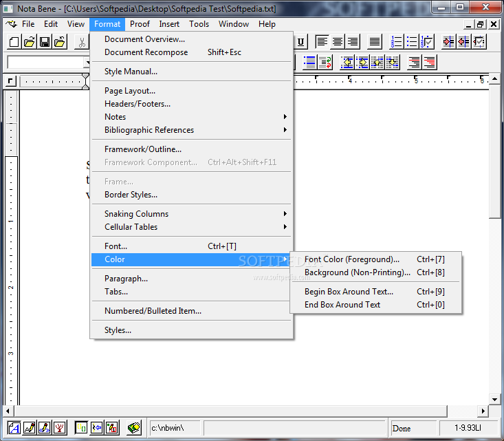Image resolution: width=504 pixels, height=441 pixels.
Task: Expand the Cellular Tables submenu
Action: [x=192, y=227]
